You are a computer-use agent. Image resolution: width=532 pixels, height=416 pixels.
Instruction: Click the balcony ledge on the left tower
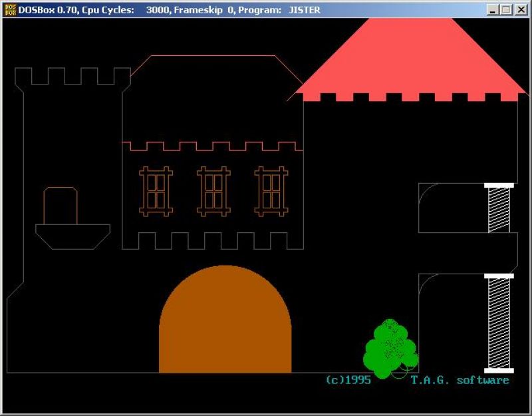73,237
